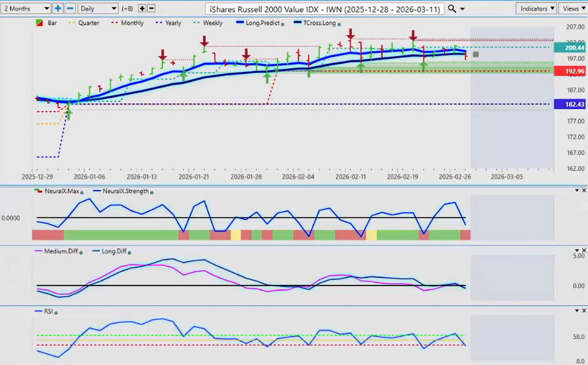Zoom out the time range with blue minus
Screen dimensions: 588x365
(70, 9)
